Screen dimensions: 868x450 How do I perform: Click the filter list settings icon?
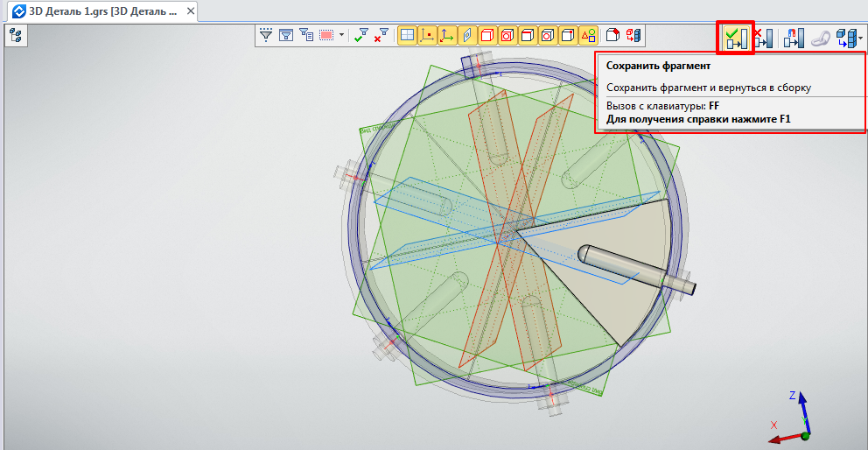tap(306, 36)
